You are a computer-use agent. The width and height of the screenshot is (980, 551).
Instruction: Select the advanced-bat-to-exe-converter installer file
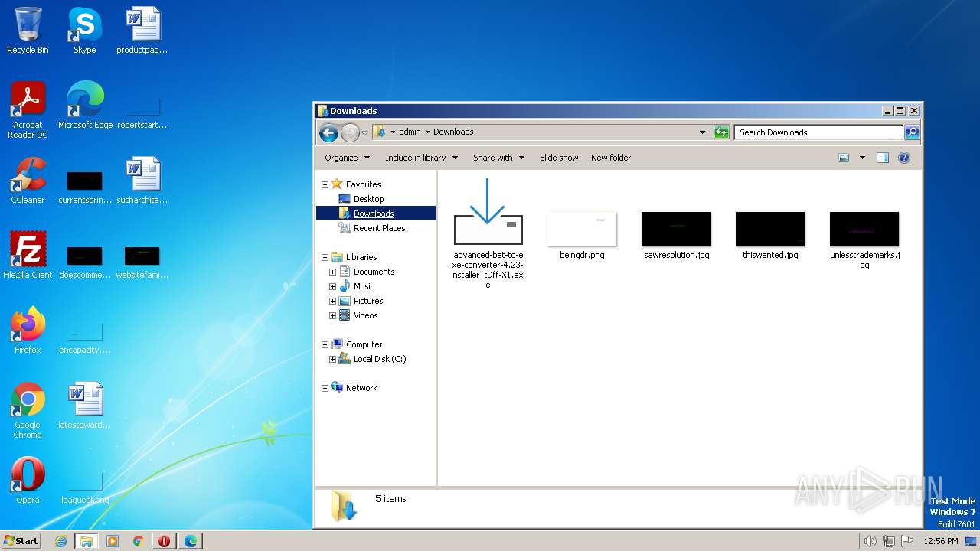[488, 234]
